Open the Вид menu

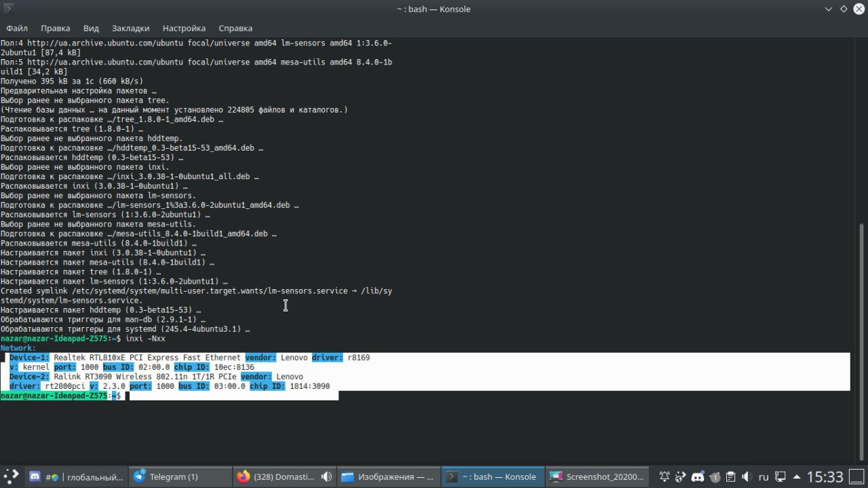click(x=91, y=29)
